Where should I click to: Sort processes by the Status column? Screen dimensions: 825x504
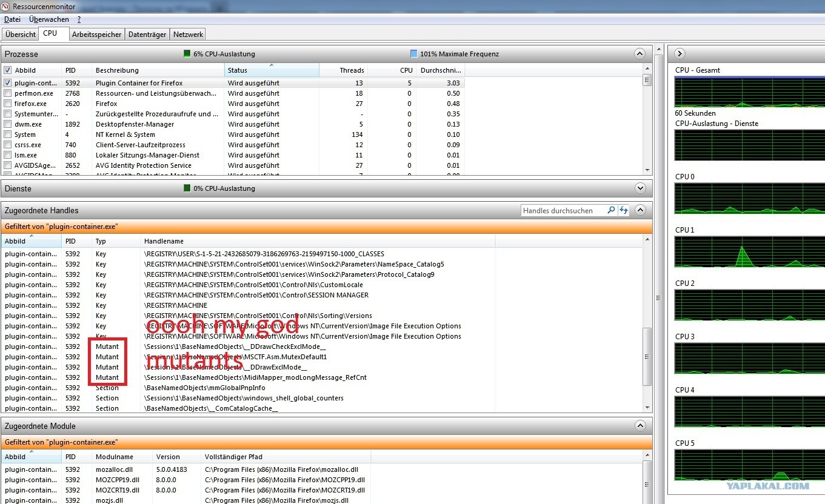pyautogui.click(x=272, y=70)
